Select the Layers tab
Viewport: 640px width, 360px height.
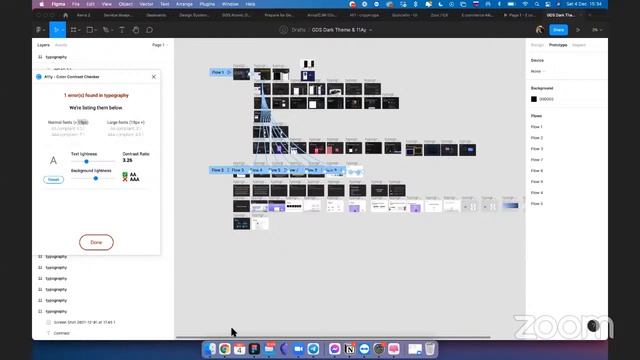tap(43, 45)
